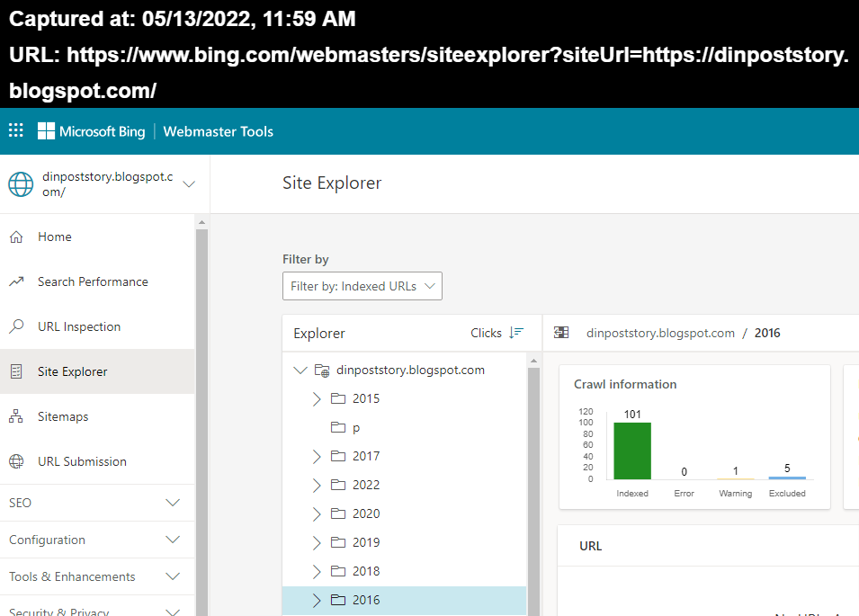Open the app launcher grid icon
859x616 pixels.
16,130
